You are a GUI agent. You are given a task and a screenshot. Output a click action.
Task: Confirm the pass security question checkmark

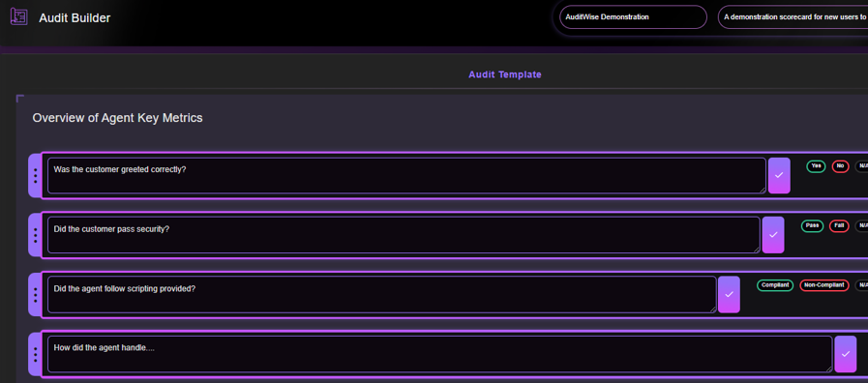click(773, 235)
